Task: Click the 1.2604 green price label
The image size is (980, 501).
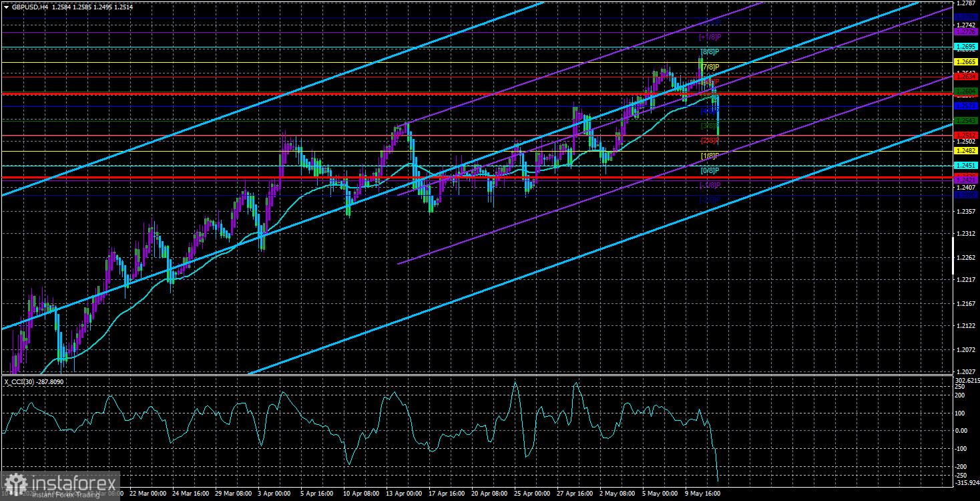Action: coord(967,91)
